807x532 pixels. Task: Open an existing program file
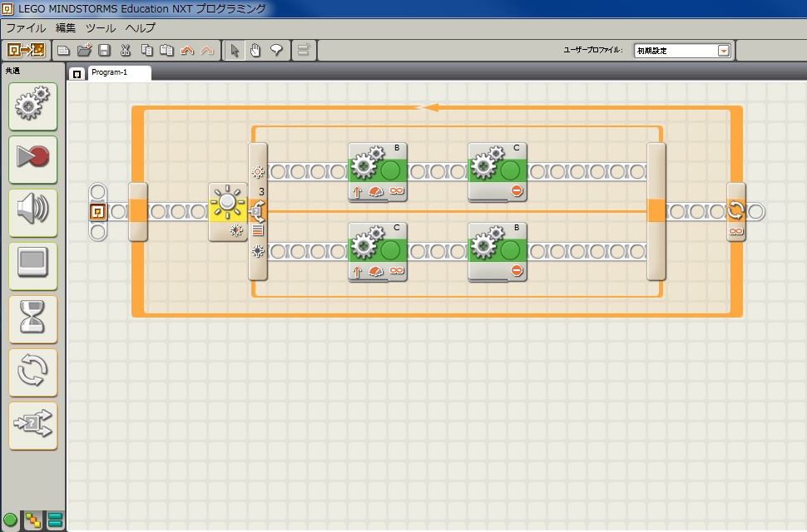pyautogui.click(x=84, y=51)
